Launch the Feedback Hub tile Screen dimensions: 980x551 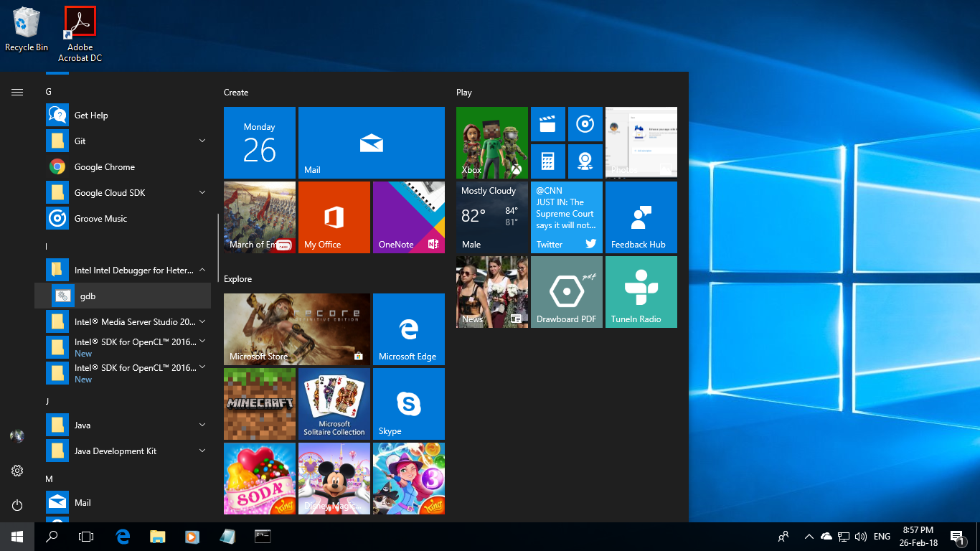pyautogui.click(x=641, y=217)
